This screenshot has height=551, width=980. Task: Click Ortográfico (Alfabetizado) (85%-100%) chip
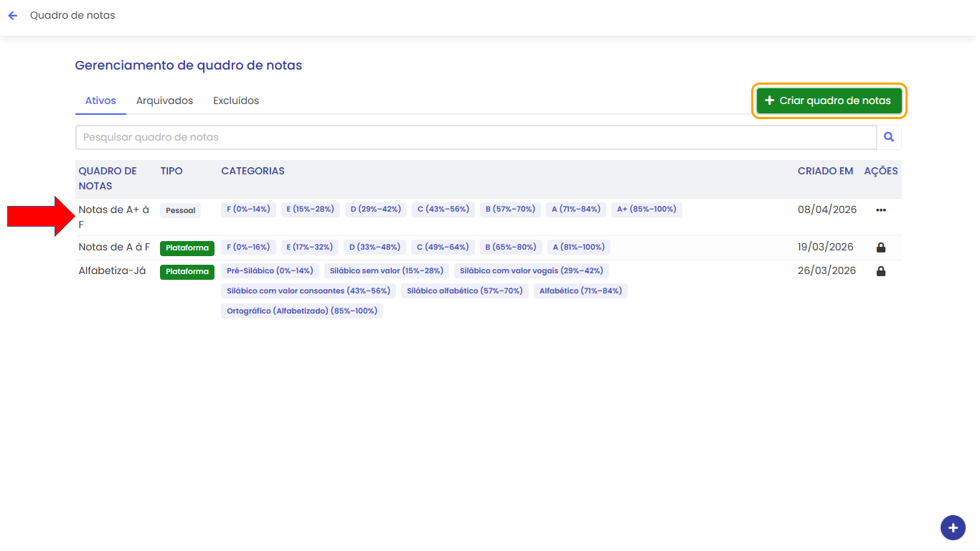302,311
